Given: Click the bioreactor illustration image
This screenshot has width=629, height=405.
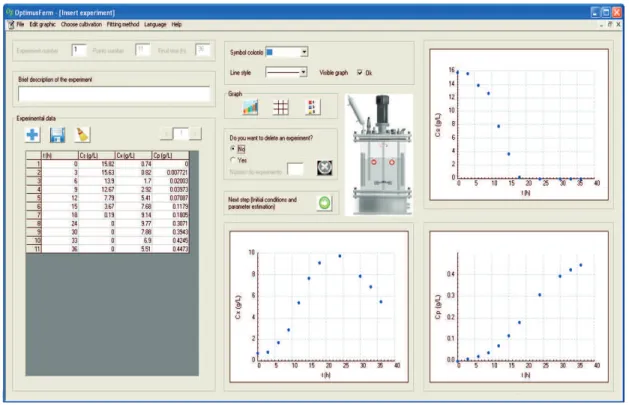Looking at the screenshot, I should (379, 155).
